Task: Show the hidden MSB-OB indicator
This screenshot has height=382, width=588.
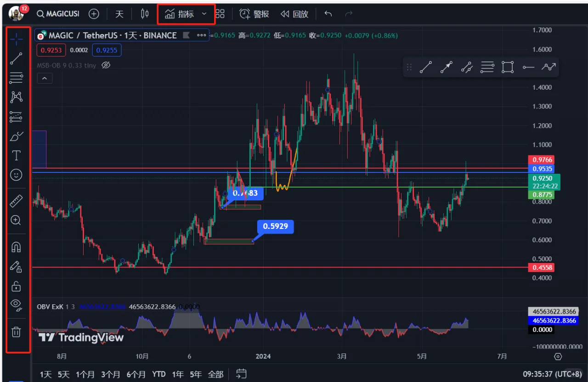Action: 106,65
